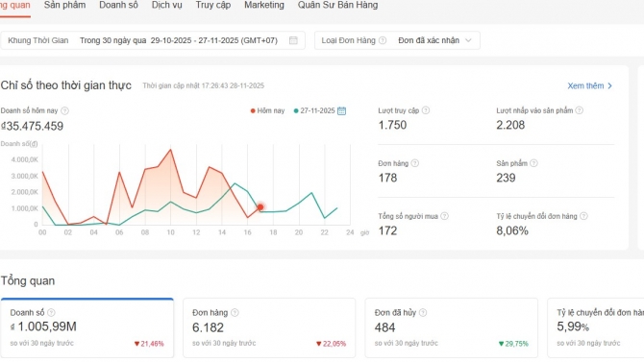Select the Đơn đã hủy overview card
Image resolution: width=644 pixels, height=362 pixels.
(452, 327)
